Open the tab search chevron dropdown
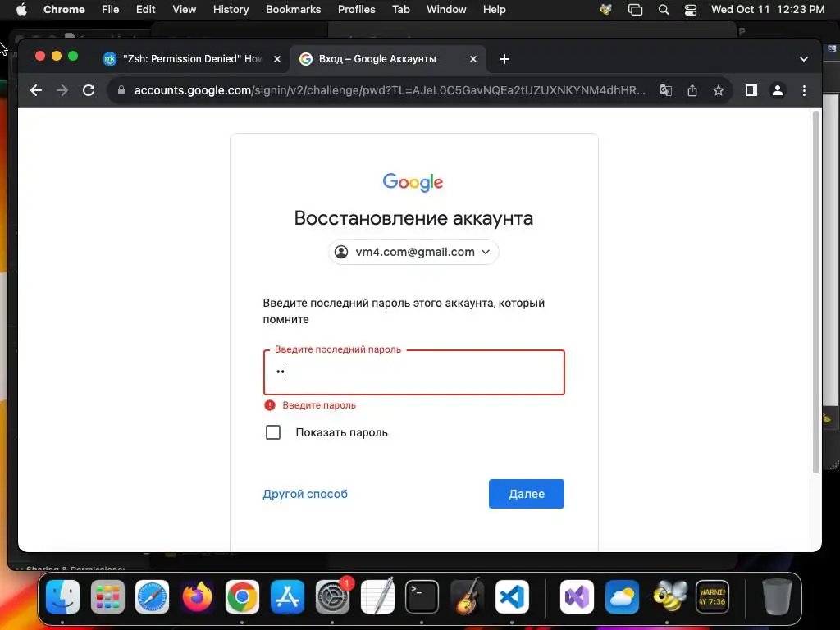The width and height of the screenshot is (840, 630). pos(804,59)
